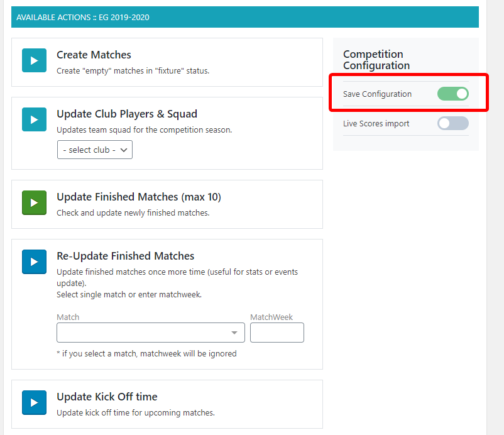
Task: Run Update Club Players & Squad action
Action: [x=34, y=119]
